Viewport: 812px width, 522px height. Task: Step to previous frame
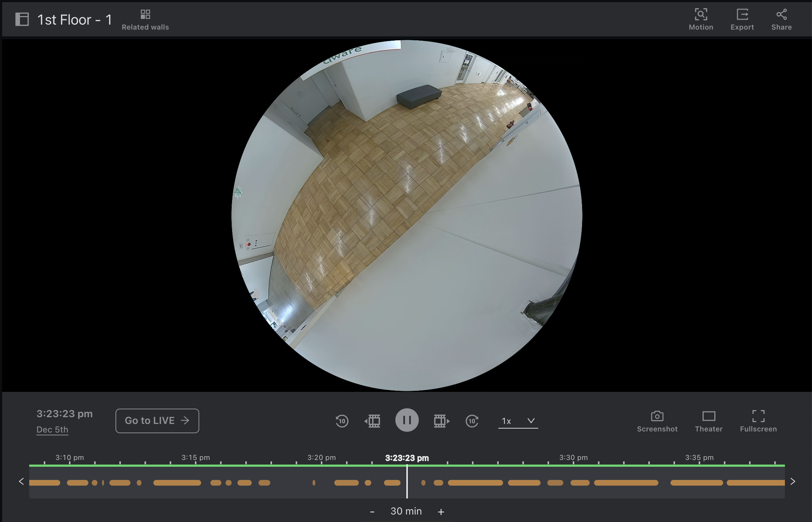click(372, 421)
